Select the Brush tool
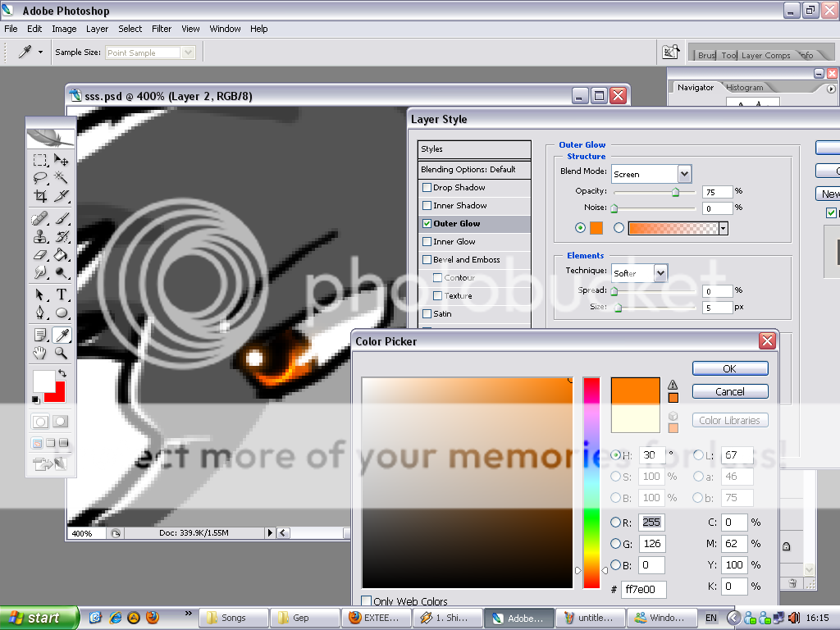 click(x=61, y=218)
